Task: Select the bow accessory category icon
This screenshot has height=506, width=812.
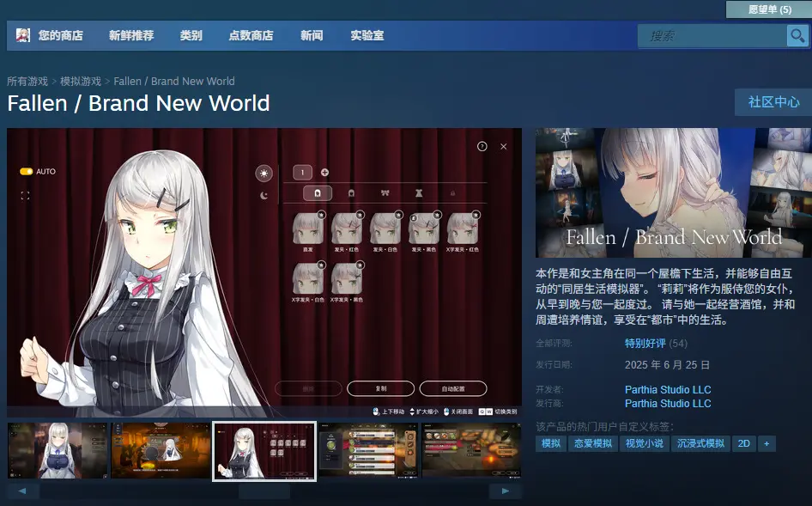Action: coord(385,192)
